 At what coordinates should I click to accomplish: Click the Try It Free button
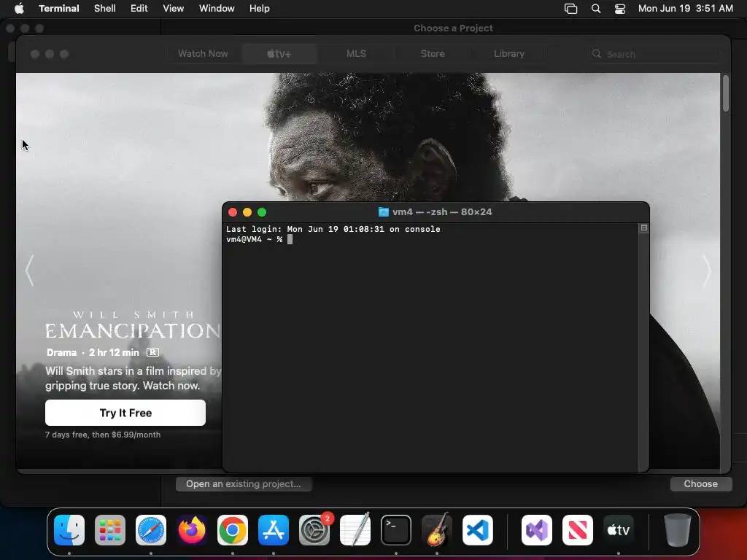[125, 413]
